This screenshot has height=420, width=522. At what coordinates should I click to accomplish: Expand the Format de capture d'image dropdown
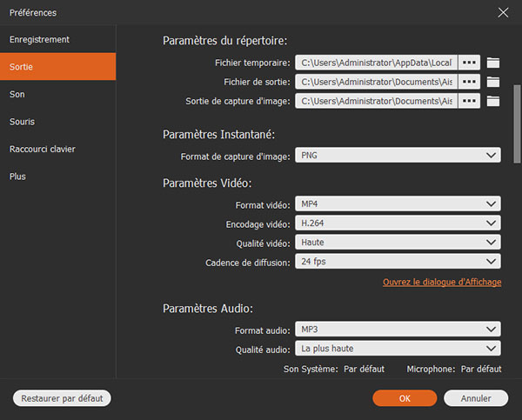(x=398, y=156)
